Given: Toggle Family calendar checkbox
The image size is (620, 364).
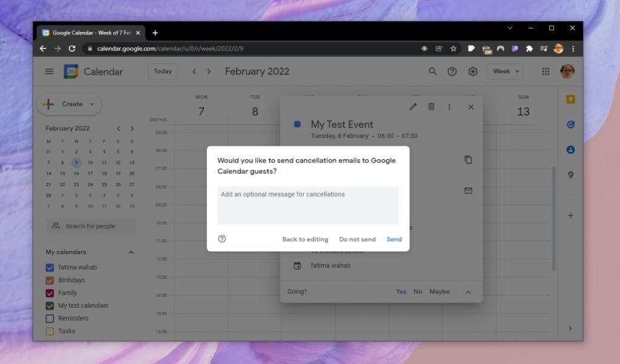Looking at the screenshot, I should coord(50,293).
